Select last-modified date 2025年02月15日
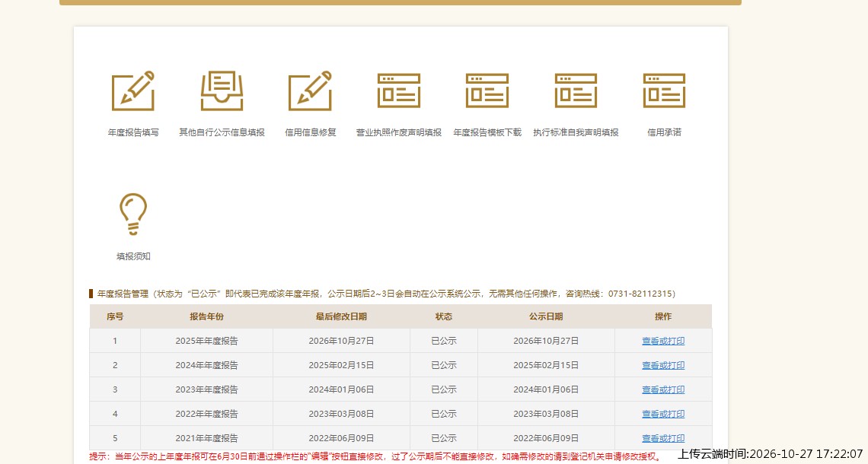The width and height of the screenshot is (868, 464). pyautogui.click(x=341, y=365)
